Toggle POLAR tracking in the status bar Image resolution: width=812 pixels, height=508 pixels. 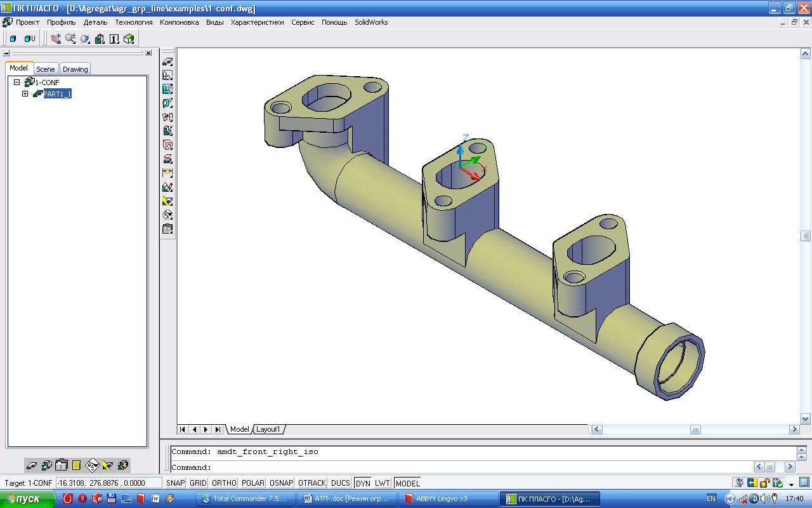[x=253, y=483]
